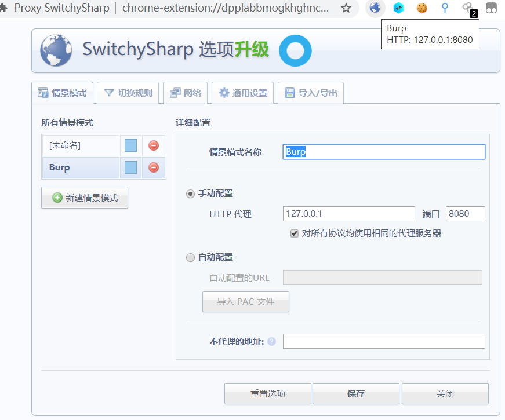Change color swatch of [未命名] profile

tap(130, 145)
